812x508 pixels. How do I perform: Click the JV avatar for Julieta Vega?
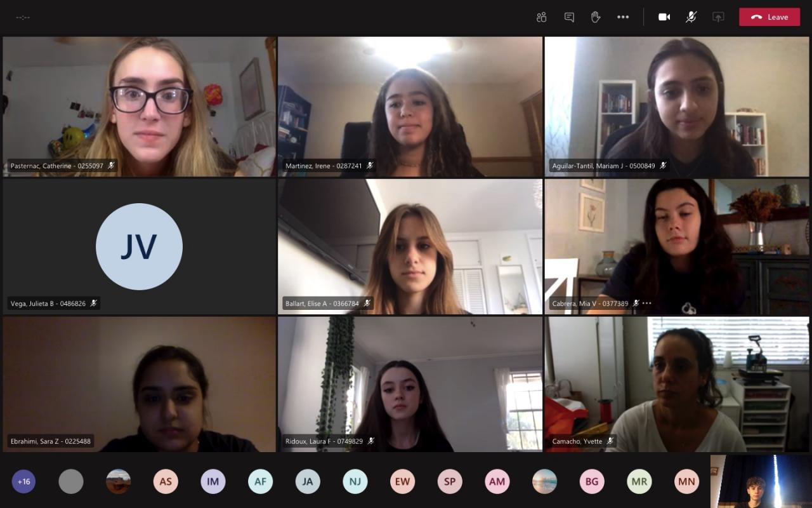click(x=139, y=247)
